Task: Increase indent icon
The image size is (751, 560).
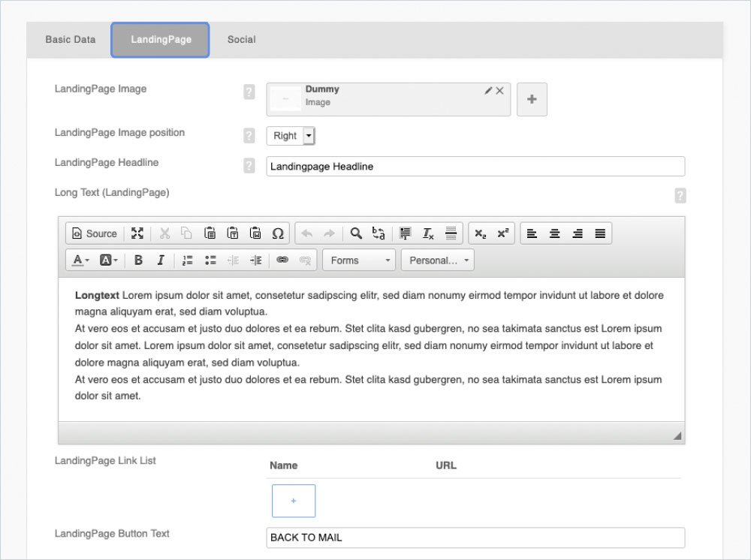Action: [x=256, y=260]
